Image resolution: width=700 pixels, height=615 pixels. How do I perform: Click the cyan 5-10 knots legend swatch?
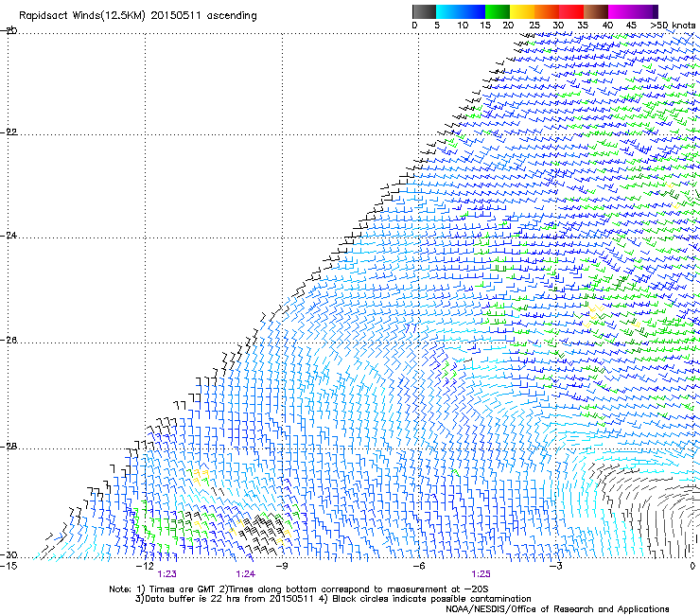[x=448, y=11]
